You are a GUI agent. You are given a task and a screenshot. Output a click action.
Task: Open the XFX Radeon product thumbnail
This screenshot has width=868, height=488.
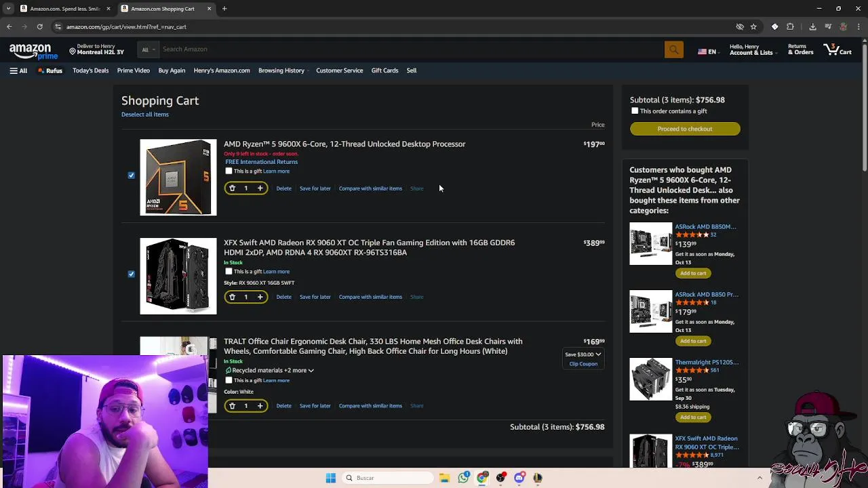(x=178, y=276)
